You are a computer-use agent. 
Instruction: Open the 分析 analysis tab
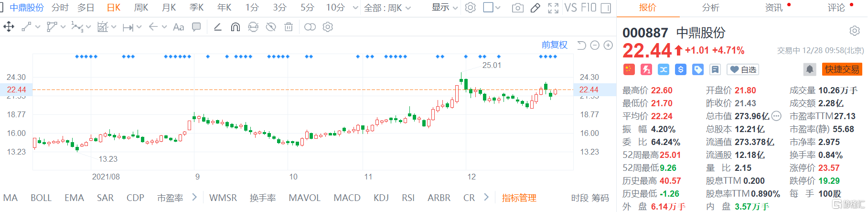click(x=710, y=8)
